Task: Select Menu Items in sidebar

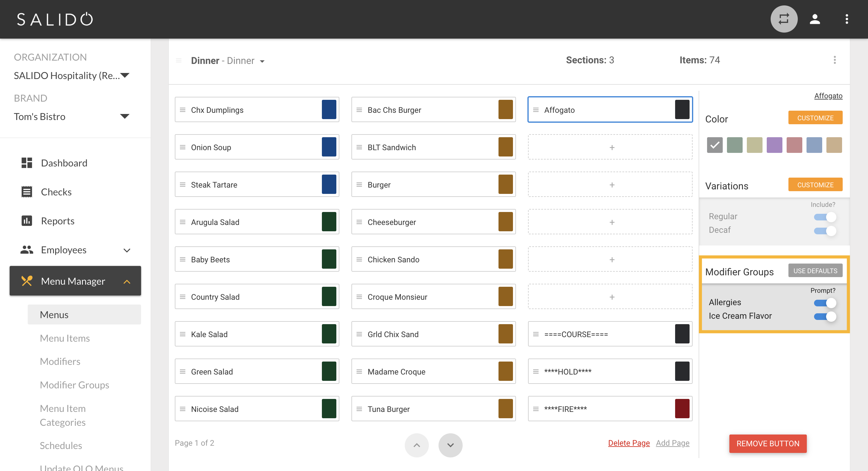Action: pos(65,338)
